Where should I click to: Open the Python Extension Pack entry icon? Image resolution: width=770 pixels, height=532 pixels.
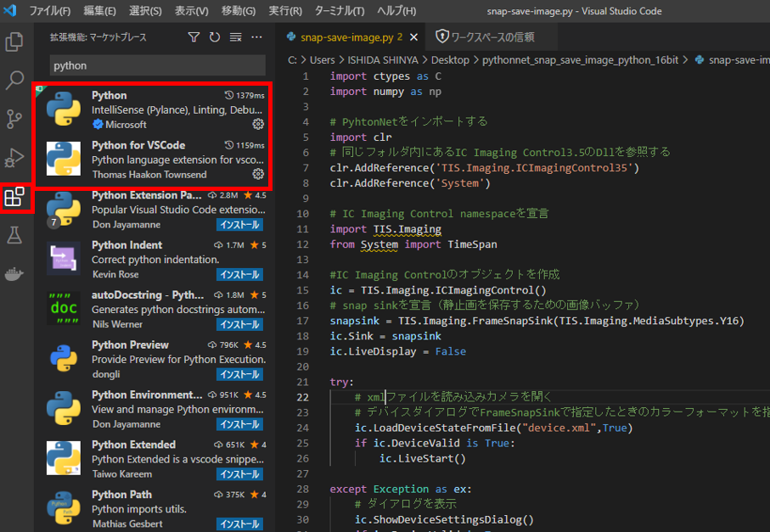tap(64, 209)
